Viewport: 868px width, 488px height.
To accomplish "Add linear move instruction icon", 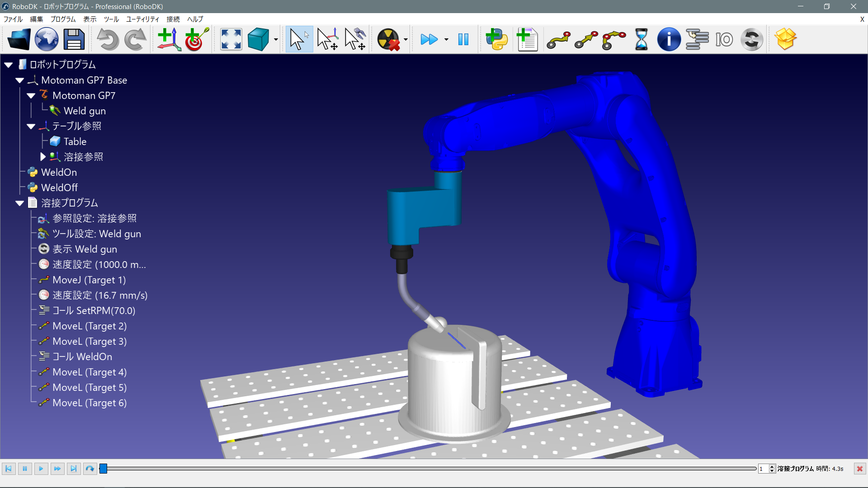I will pyautogui.click(x=586, y=39).
